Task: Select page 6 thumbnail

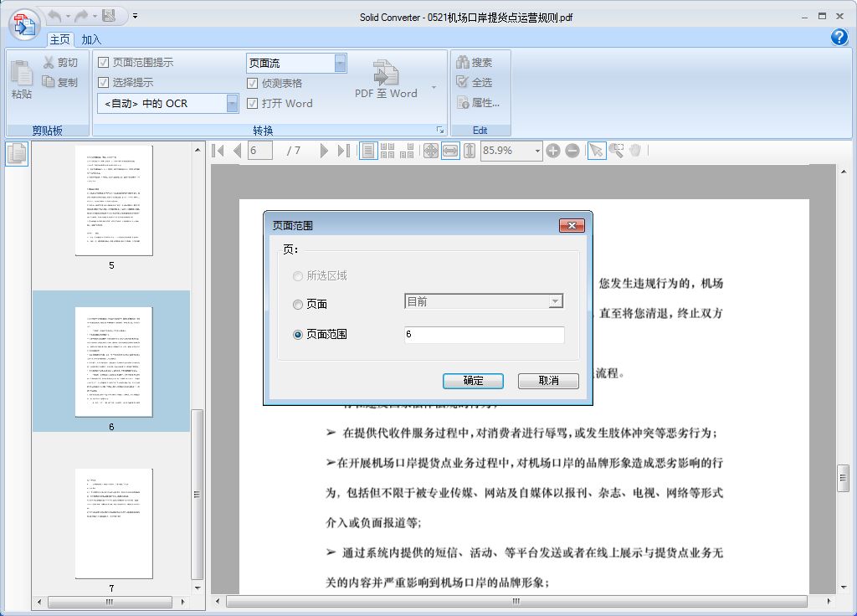Action: (114, 362)
